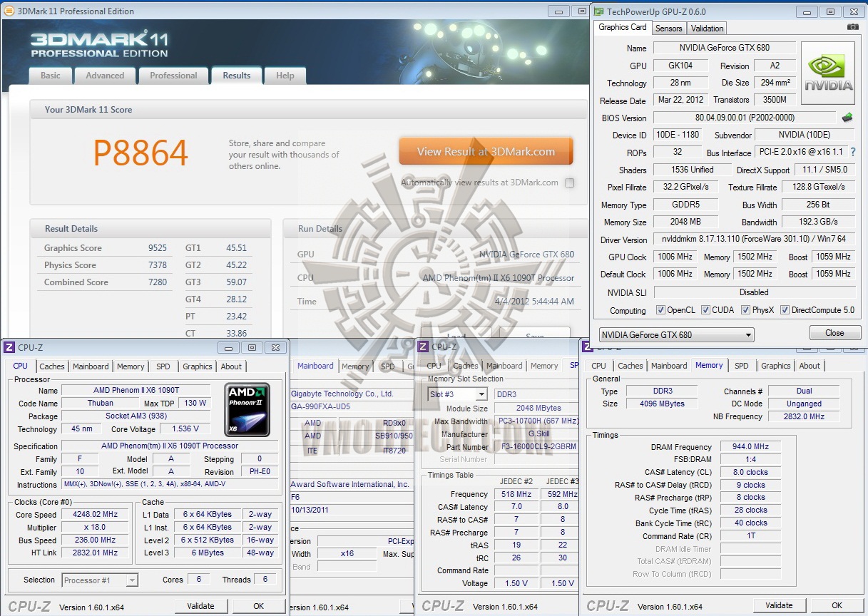Switch to the Sensors tab in GPU-Z
868x616 pixels.
pyautogui.click(x=669, y=29)
